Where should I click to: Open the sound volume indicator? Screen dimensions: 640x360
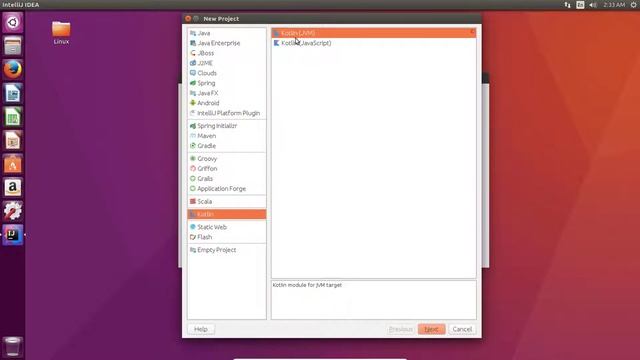point(593,5)
